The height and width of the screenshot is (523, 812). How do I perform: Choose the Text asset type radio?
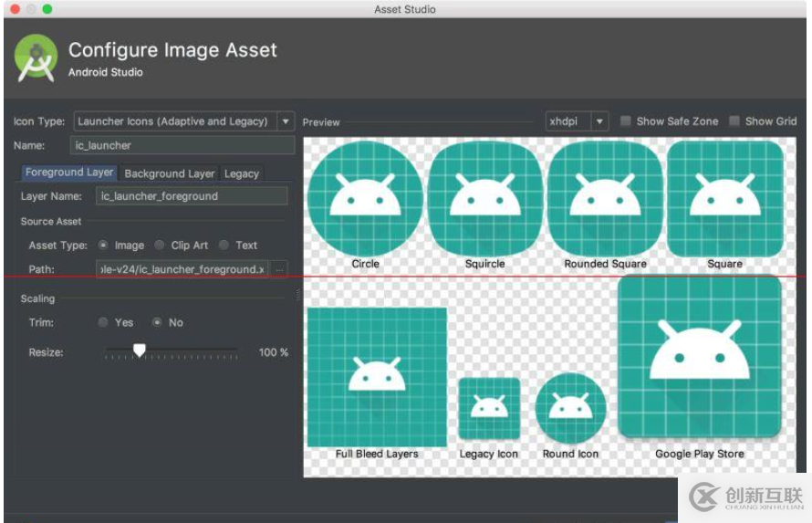[224, 245]
